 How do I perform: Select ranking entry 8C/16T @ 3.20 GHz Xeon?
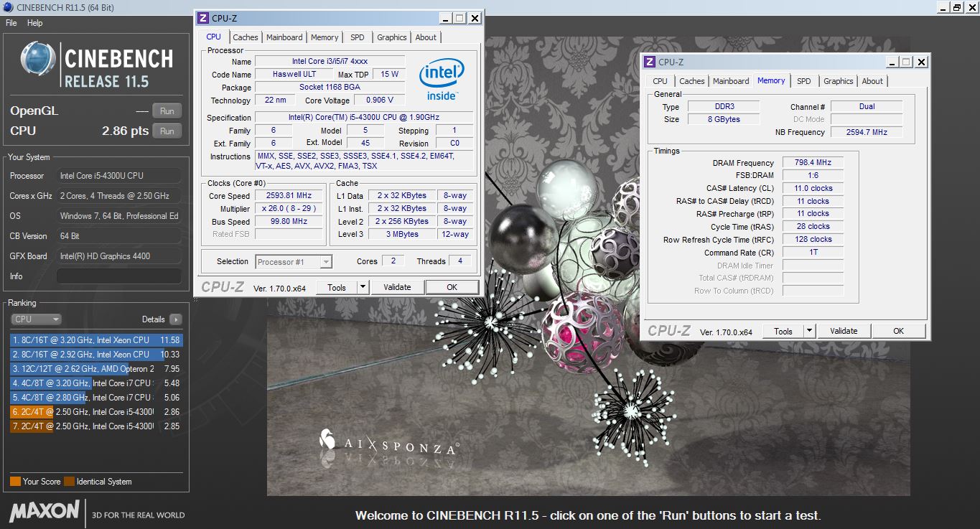pyautogui.click(x=96, y=340)
